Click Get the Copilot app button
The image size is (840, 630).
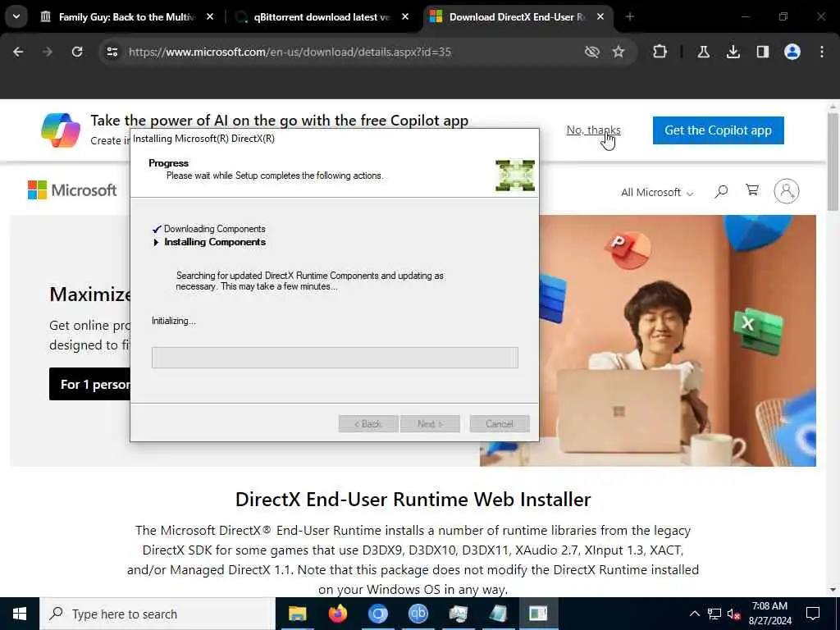[x=718, y=130]
